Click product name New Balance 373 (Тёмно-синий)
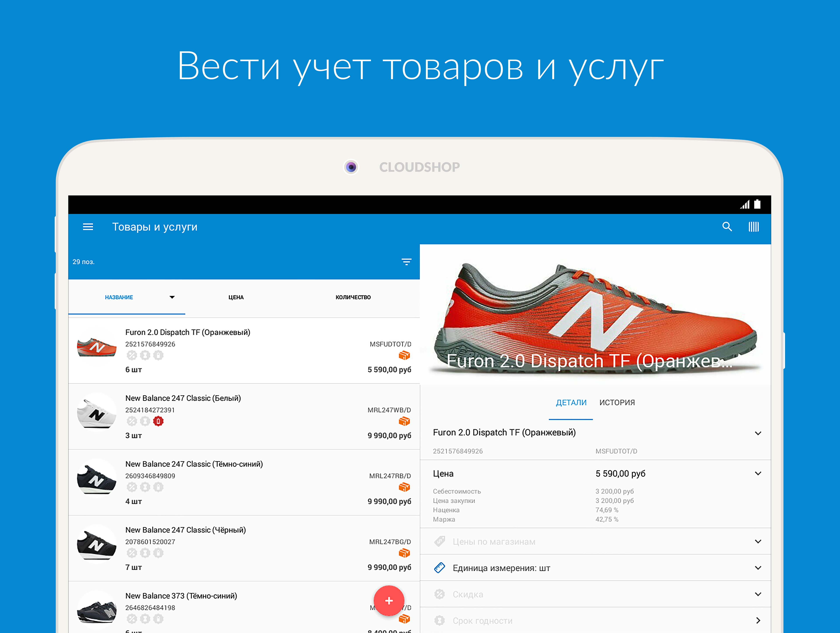840x633 pixels. [181, 596]
